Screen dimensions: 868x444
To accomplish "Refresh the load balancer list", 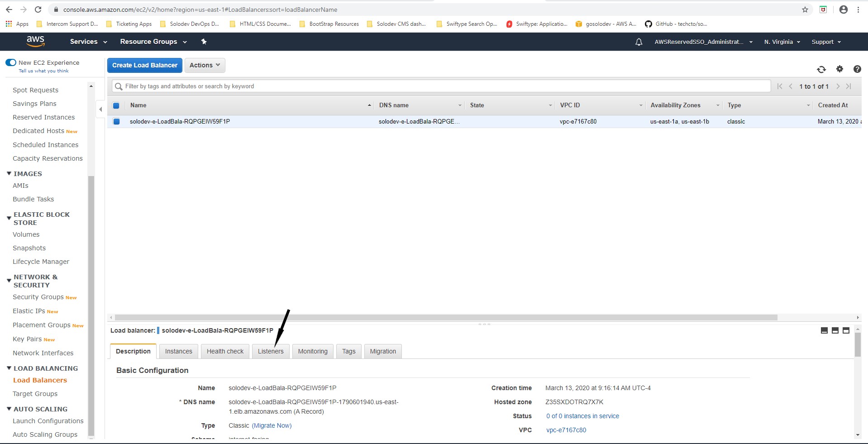I will pos(821,69).
